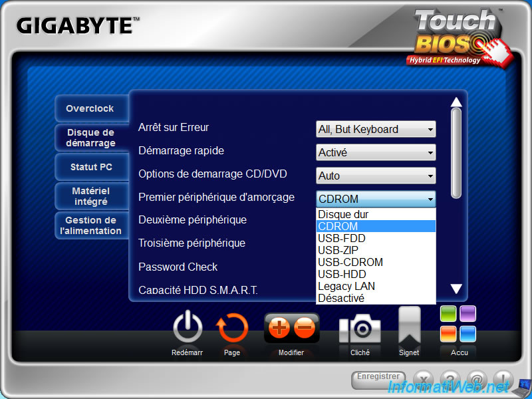Screen dimensions: 532x399
Task: Open Gestion de l'alimentation tab
Action: tap(90, 225)
